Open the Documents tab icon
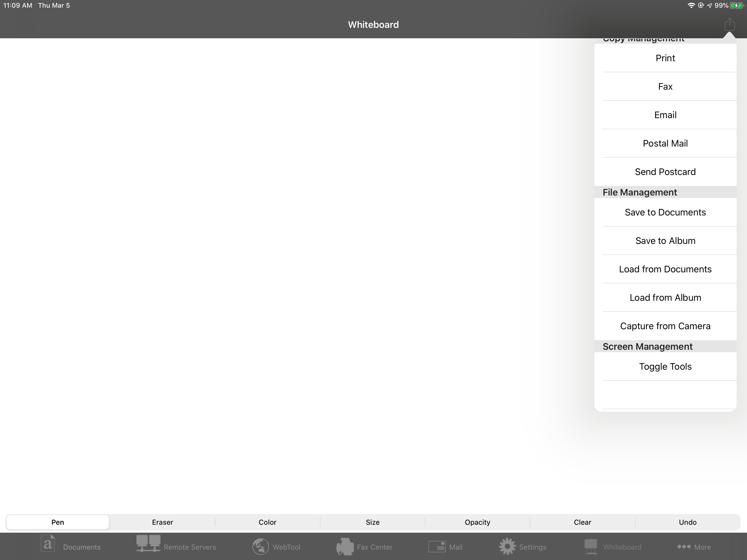The image size is (747, 560). 48,544
